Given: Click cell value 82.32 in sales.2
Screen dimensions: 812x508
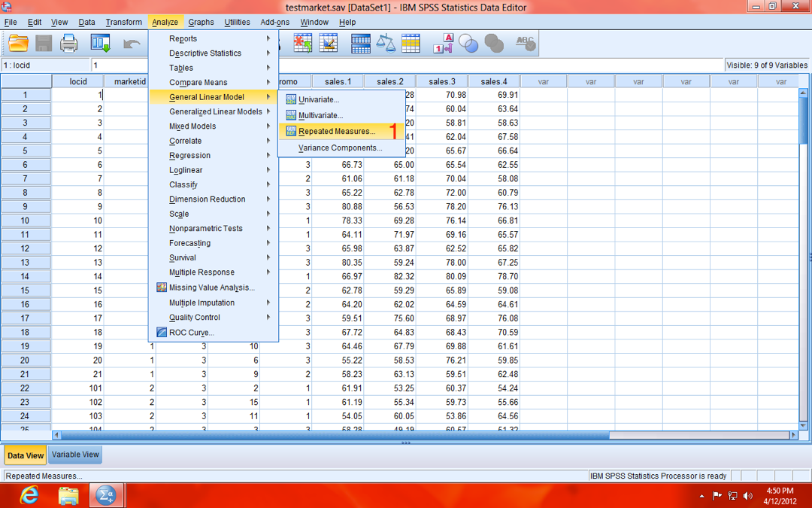Looking at the screenshot, I should [x=390, y=276].
